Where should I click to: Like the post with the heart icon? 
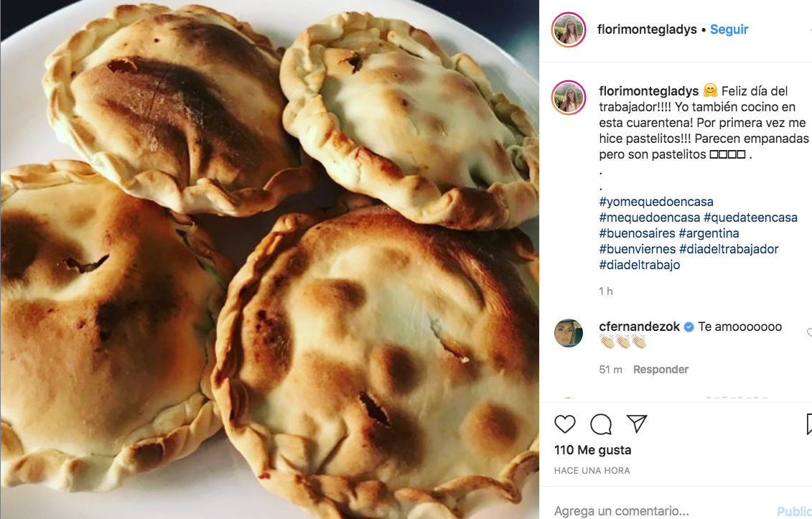pos(564,424)
